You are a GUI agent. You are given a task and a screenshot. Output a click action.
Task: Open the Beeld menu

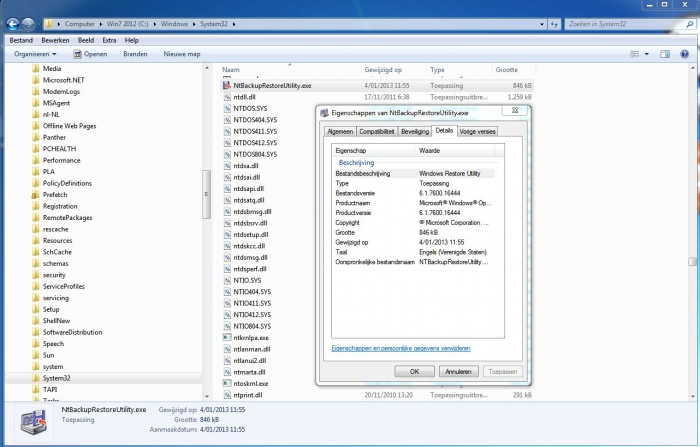point(86,40)
